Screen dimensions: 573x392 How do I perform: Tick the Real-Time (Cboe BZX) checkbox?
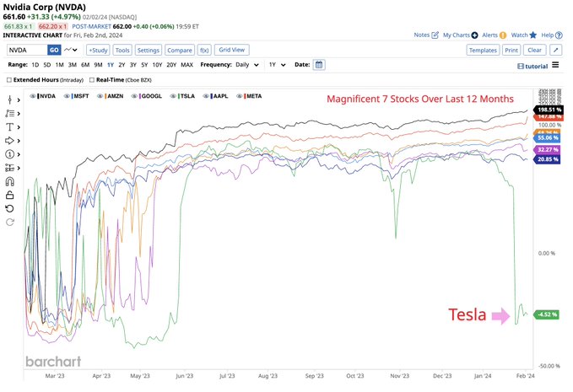(x=91, y=80)
